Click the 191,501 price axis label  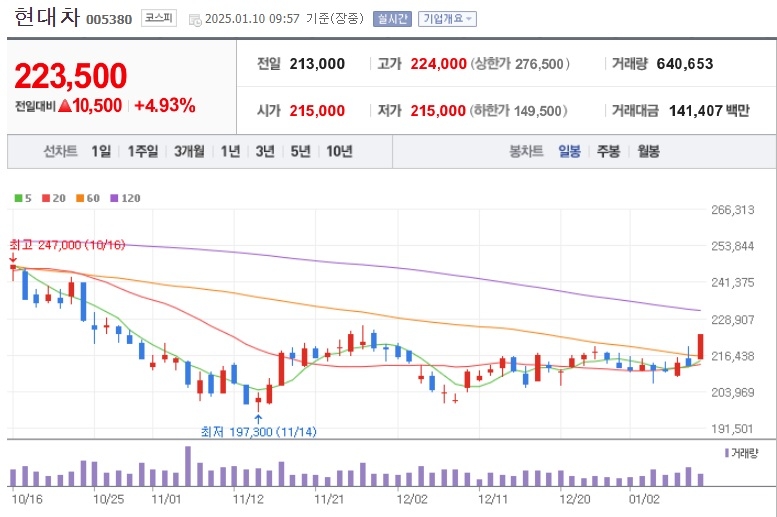point(732,429)
